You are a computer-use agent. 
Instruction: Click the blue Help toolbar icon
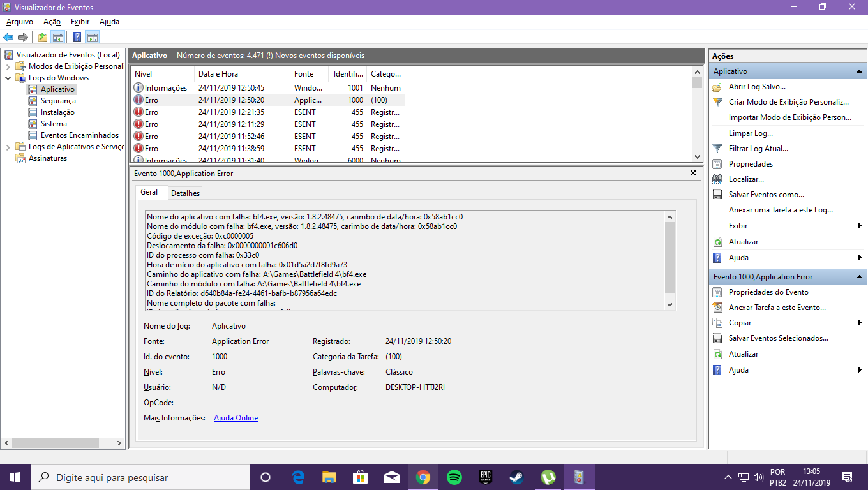pyautogui.click(x=77, y=37)
